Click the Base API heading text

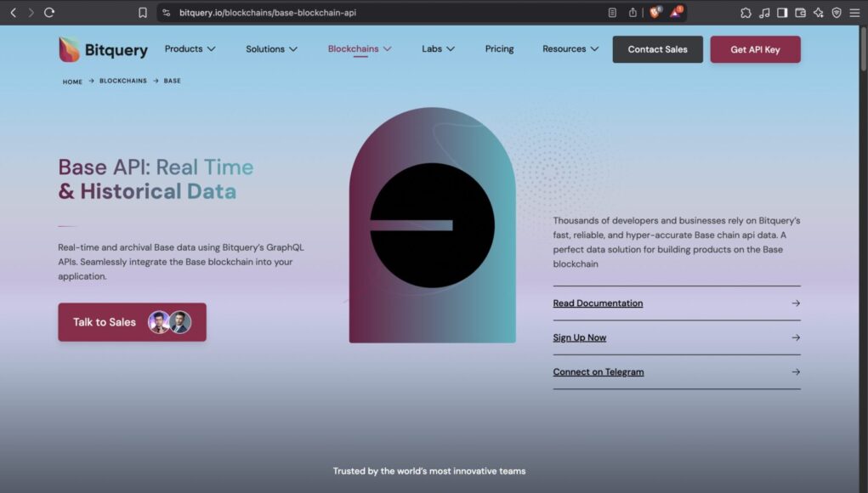[156, 178]
